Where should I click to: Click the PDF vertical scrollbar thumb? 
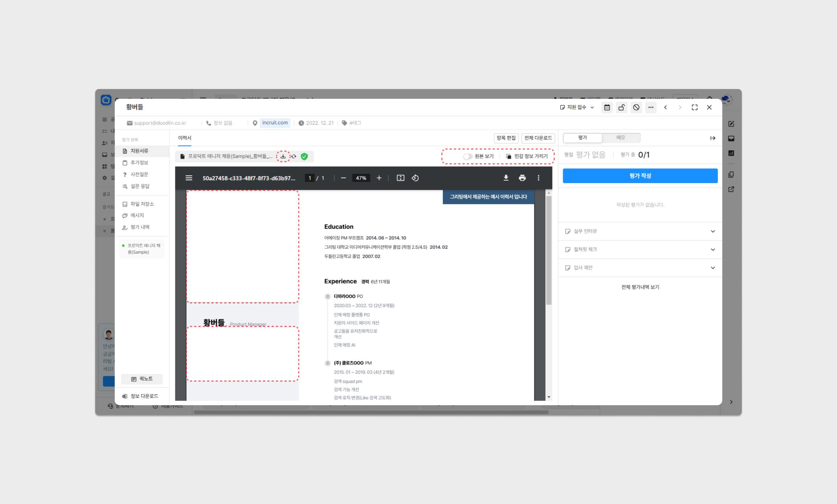549,250
